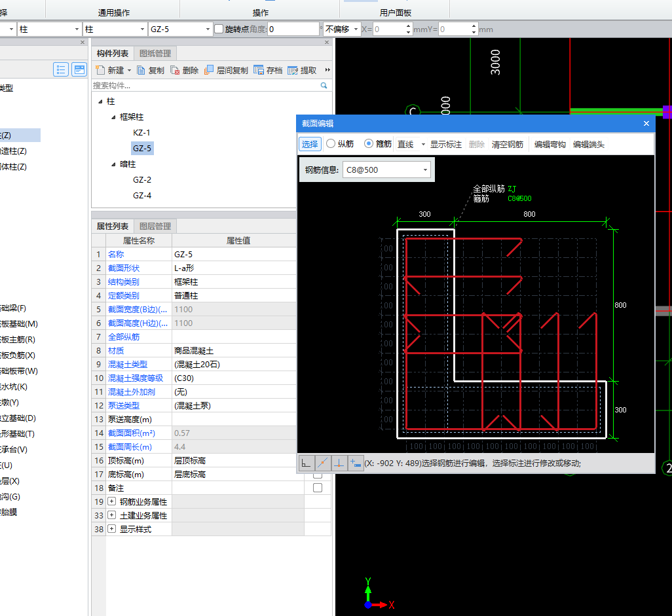This screenshot has height=616, width=672.
Task: Click the 选择 button in section editor
Action: pos(309,144)
